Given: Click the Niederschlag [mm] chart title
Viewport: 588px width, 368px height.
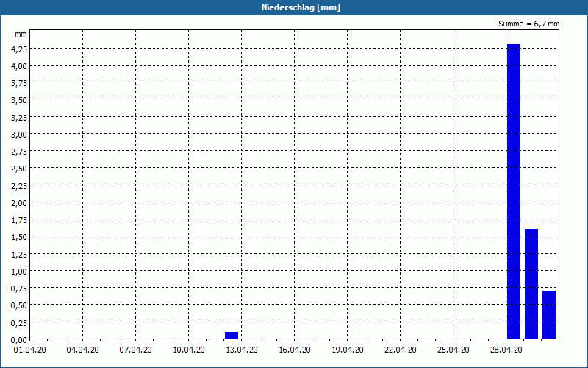Looking at the screenshot, I should 301,7.
